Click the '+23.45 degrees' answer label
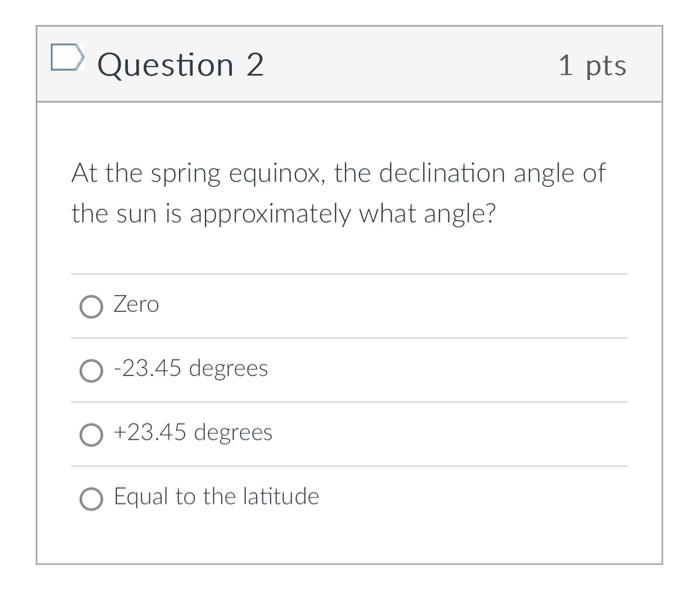Screen dimensions: 700x608 [x=193, y=432]
